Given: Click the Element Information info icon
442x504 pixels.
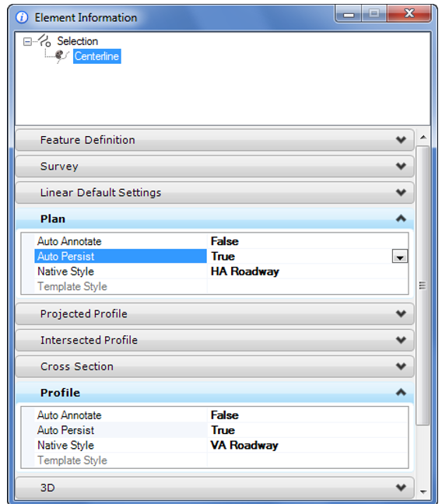Looking at the screenshot, I should point(22,17).
